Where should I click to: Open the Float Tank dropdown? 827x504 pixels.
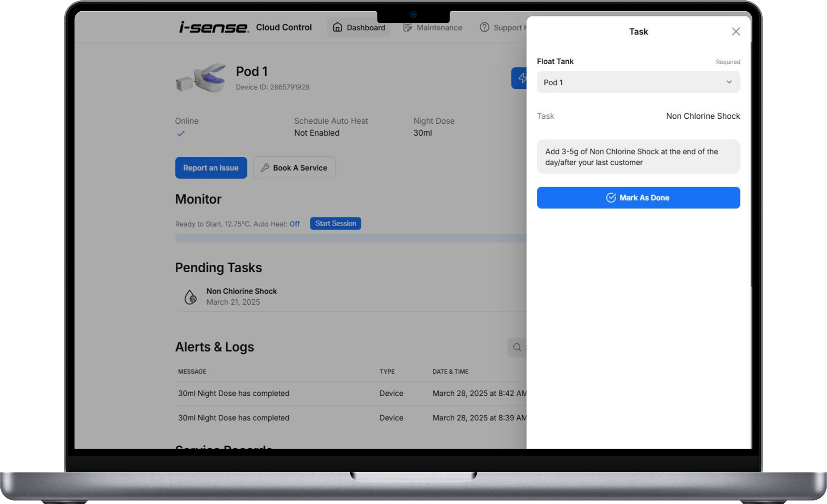click(638, 82)
